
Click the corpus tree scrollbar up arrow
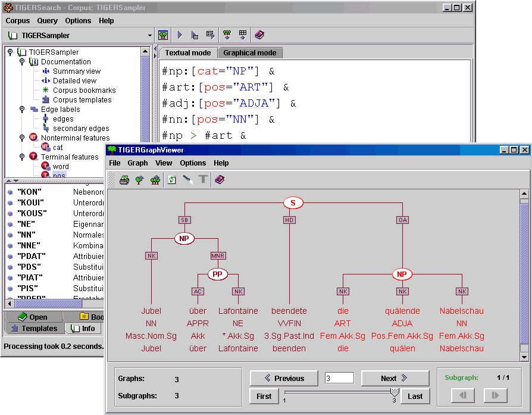point(145,52)
